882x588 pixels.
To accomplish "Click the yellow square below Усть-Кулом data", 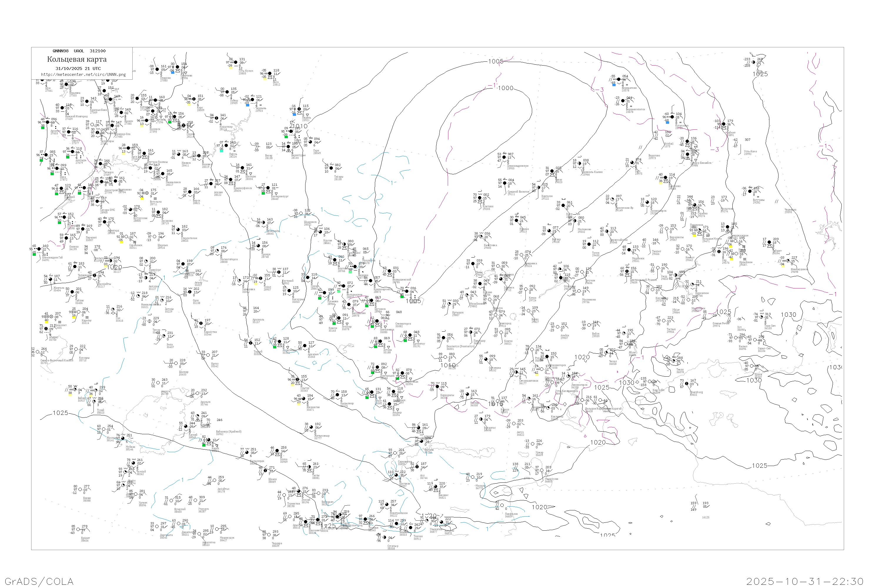I will [x=231, y=68].
